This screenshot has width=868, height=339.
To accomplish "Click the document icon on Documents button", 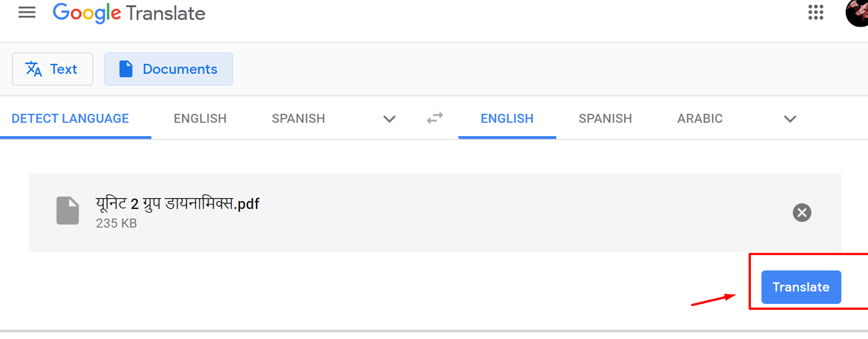I will pyautogui.click(x=126, y=69).
